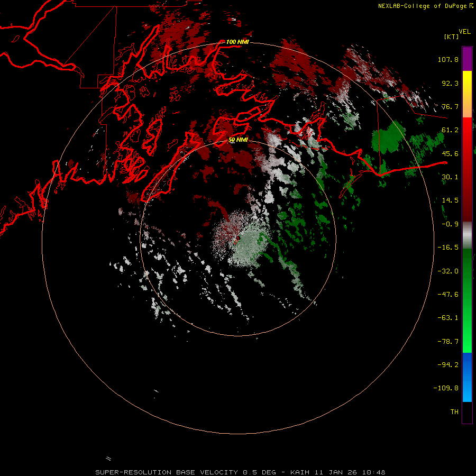Pick the gray near-zero segment of the color bar
The height and width of the screenshot is (476, 476).
click(467, 235)
